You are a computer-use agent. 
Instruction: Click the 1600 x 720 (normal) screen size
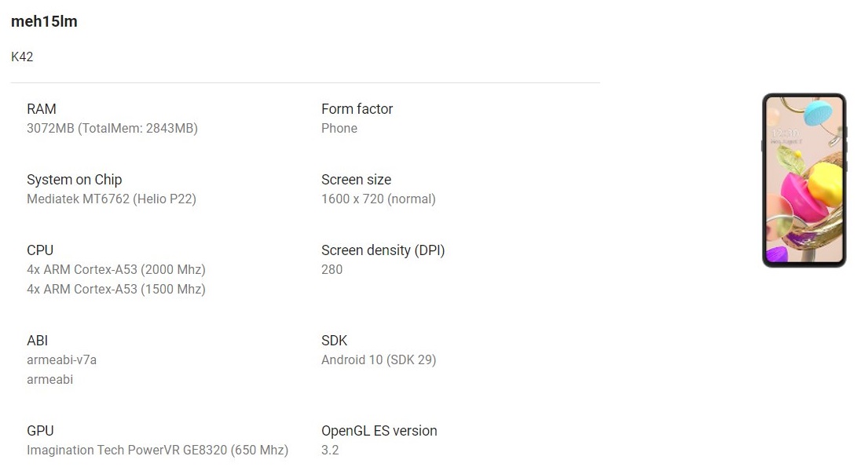click(x=379, y=199)
